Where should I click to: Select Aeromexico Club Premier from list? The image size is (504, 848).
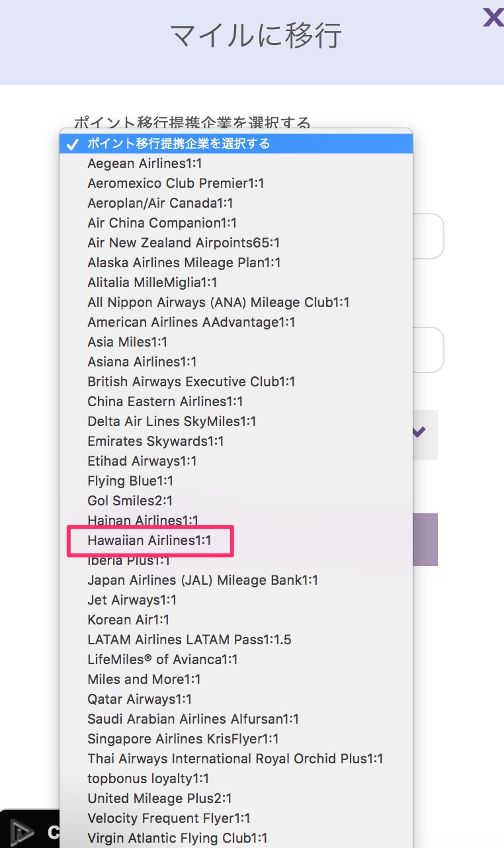point(175,183)
